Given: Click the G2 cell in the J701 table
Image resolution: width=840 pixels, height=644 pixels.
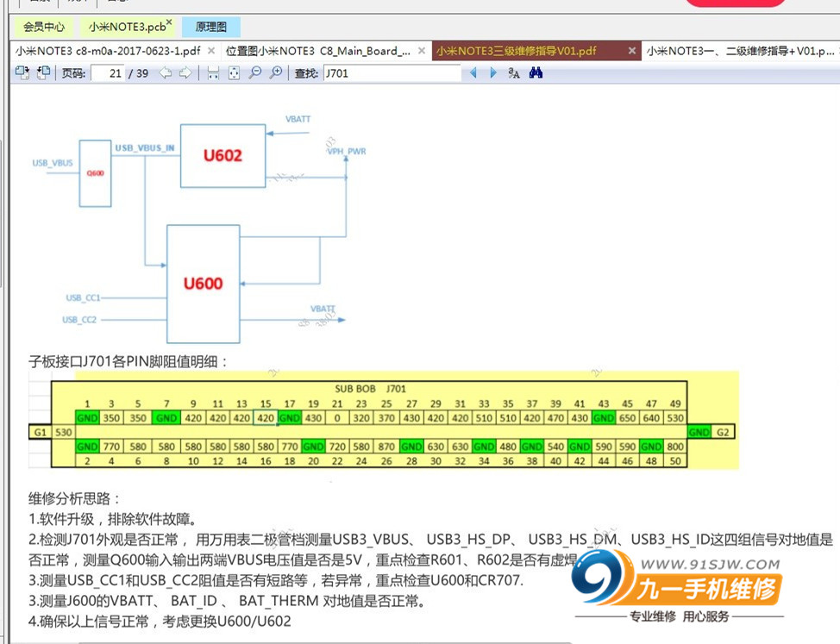Looking at the screenshot, I should click(x=723, y=432).
